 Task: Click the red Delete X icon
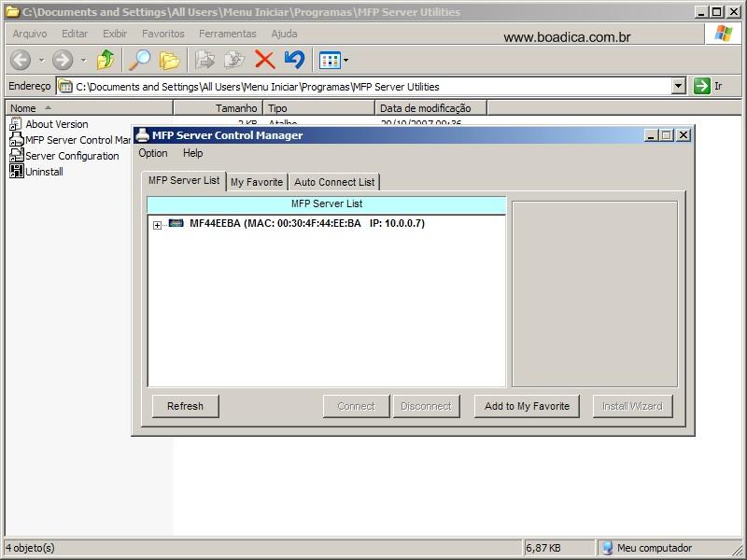(264, 60)
